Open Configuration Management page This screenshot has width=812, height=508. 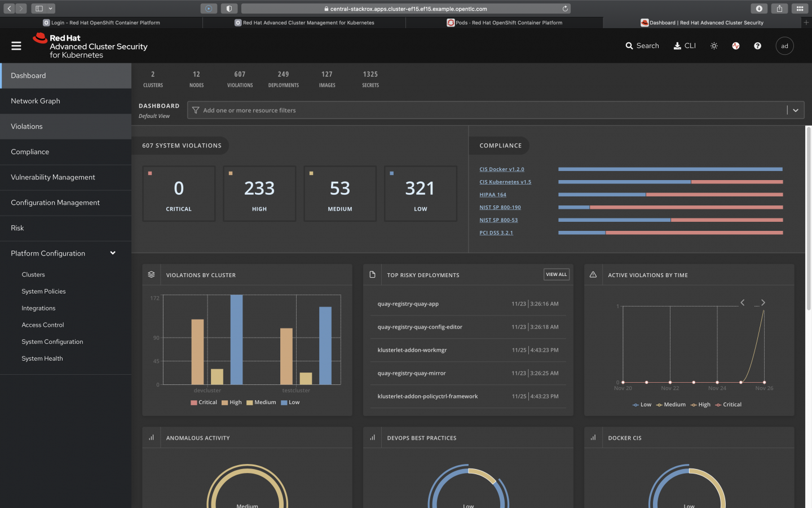65,203
